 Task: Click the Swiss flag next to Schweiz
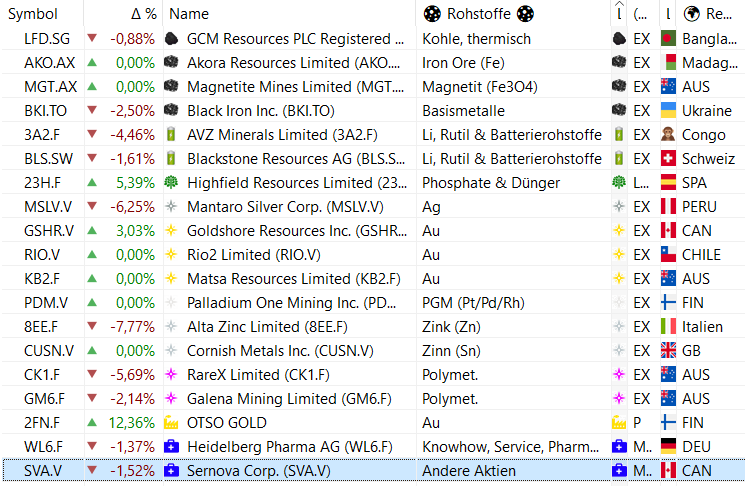pos(668,159)
